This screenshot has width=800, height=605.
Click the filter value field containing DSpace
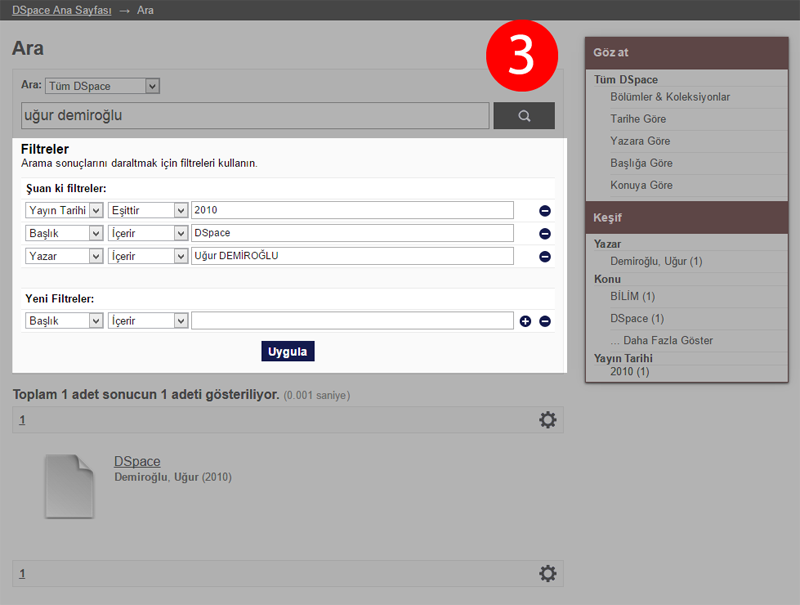pos(353,233)
